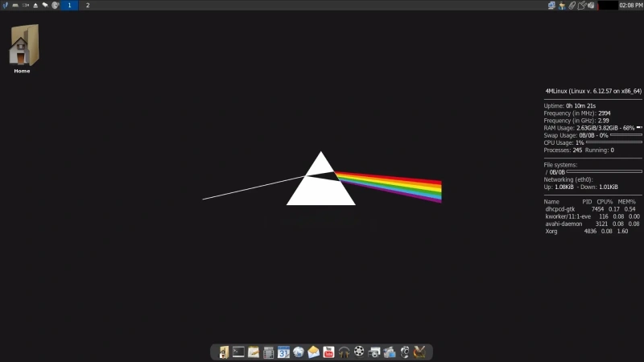Switch to workspace 2
Viewport: 644px width, 362px height.
tap(88, 6)
